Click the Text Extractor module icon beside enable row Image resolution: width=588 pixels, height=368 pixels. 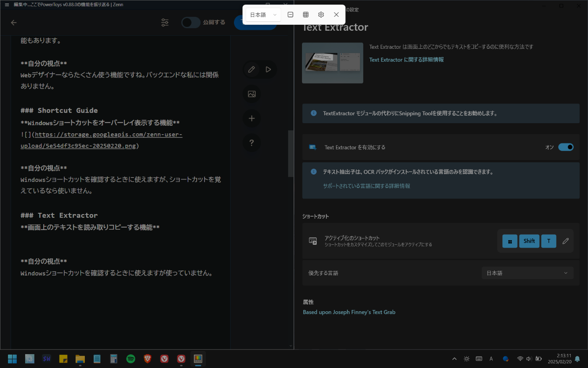point(312,147)
